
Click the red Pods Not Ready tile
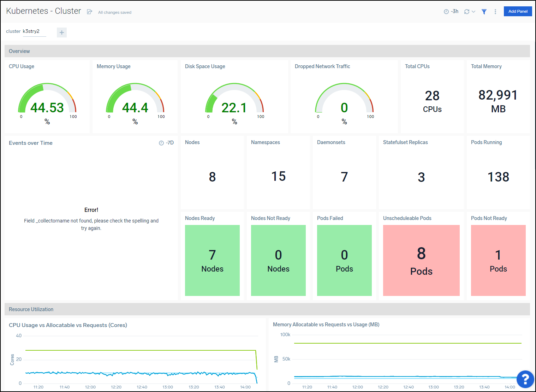click(498, 260)
